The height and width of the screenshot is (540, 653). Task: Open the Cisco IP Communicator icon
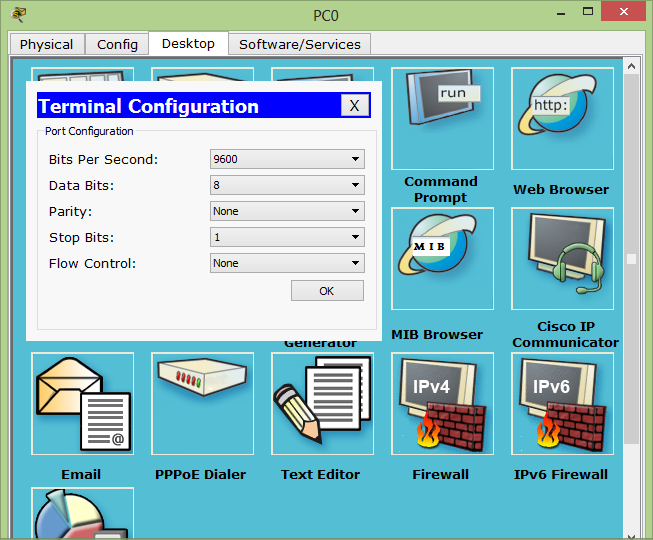coord(562,259)
